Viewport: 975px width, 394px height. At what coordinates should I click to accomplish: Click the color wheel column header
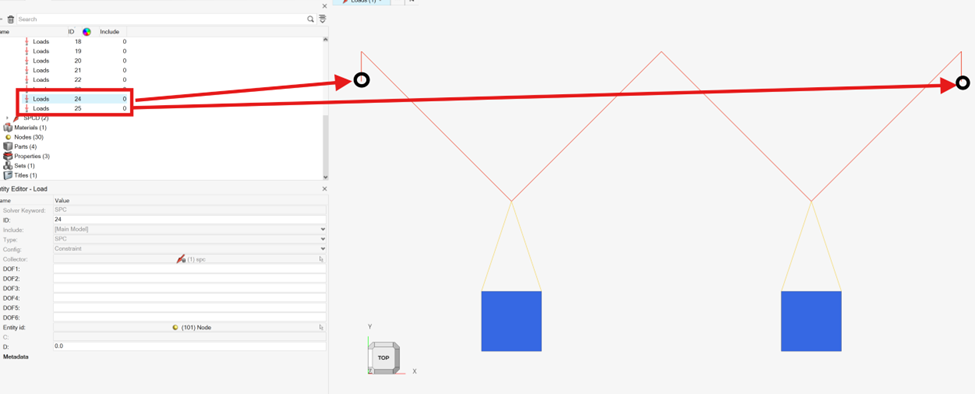point(87,32)
